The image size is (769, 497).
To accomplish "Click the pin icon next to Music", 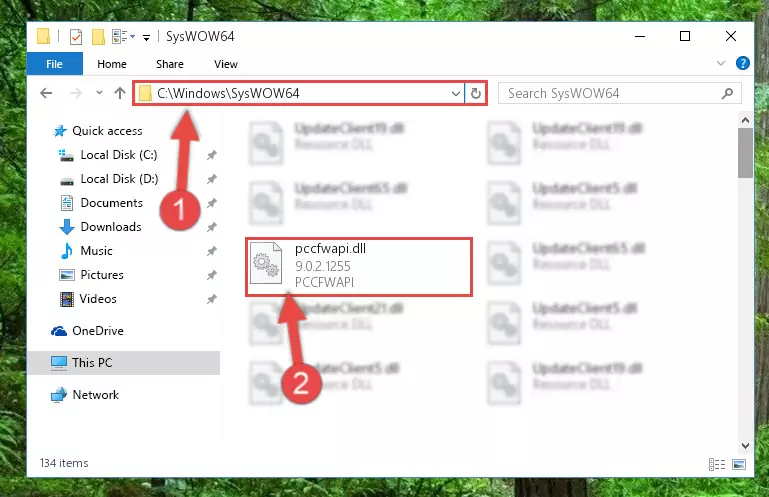I will (x=211, y=252).
